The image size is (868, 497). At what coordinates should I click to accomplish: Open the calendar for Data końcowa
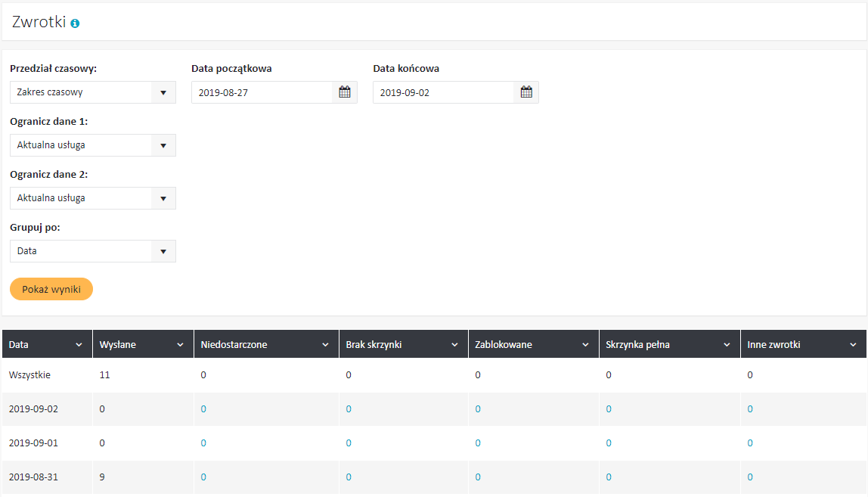pyautogui.click(x=526, y=92)
